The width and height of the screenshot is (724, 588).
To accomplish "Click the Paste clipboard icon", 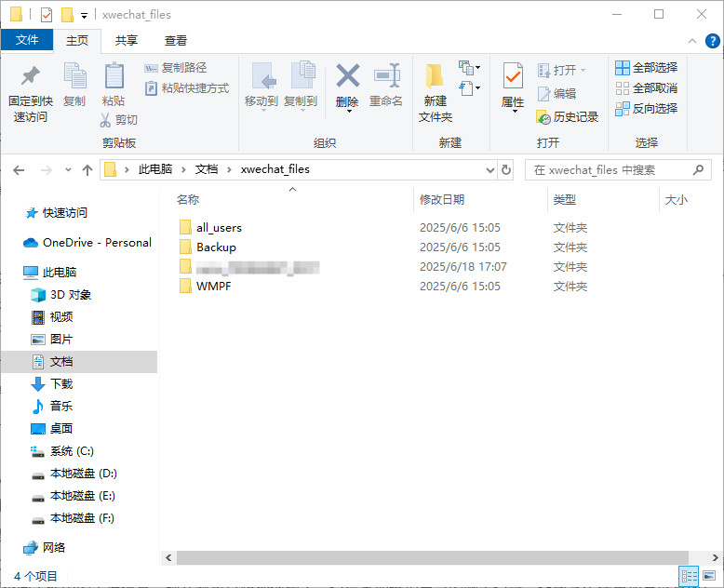I will coord(114,75).
